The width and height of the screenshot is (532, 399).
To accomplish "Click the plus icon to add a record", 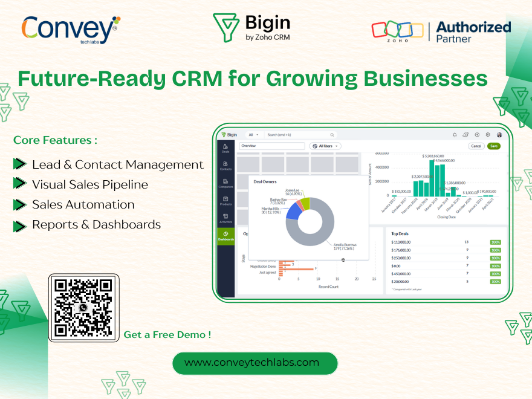I will [477, 135].
